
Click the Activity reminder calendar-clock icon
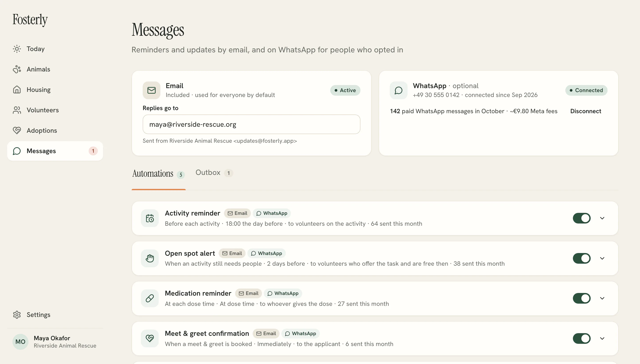[150, 218]
